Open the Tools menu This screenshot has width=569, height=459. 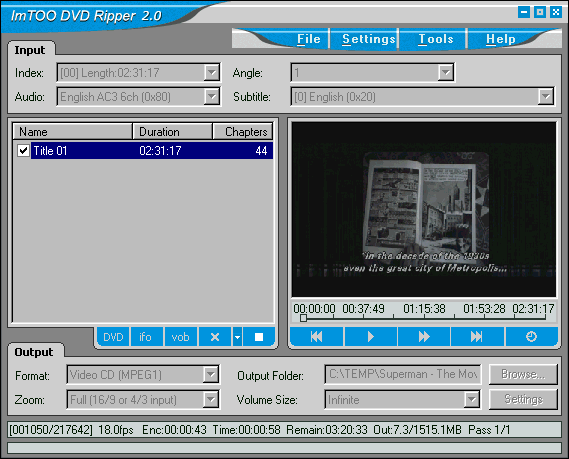(x=436, y=39)
